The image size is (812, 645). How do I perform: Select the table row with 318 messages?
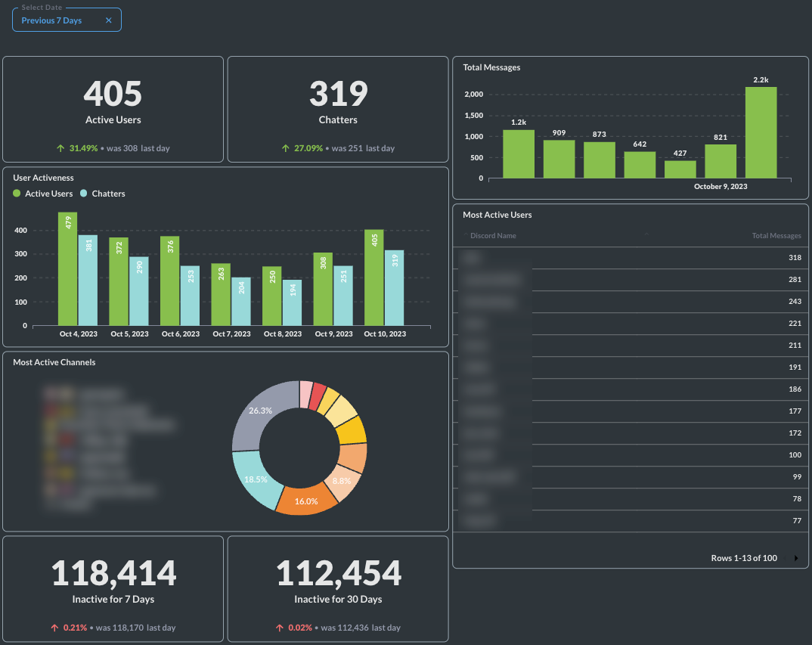(x=630, y=258)
